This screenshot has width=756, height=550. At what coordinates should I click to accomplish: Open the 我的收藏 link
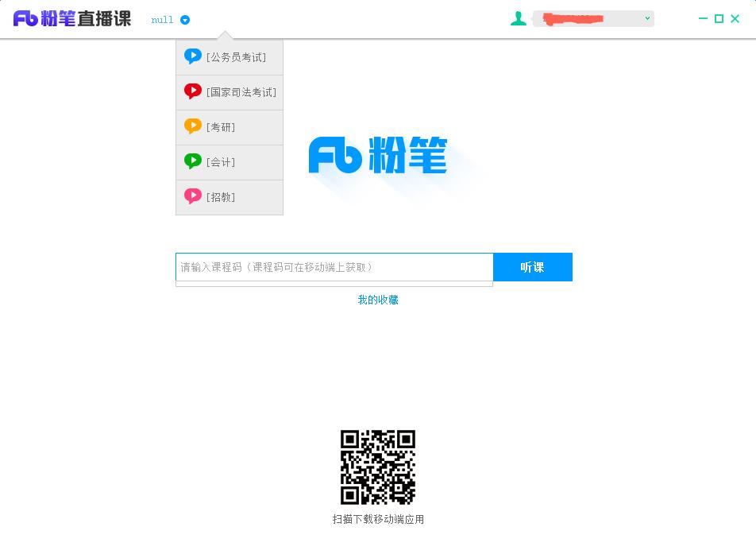click(x=378, y=300)
